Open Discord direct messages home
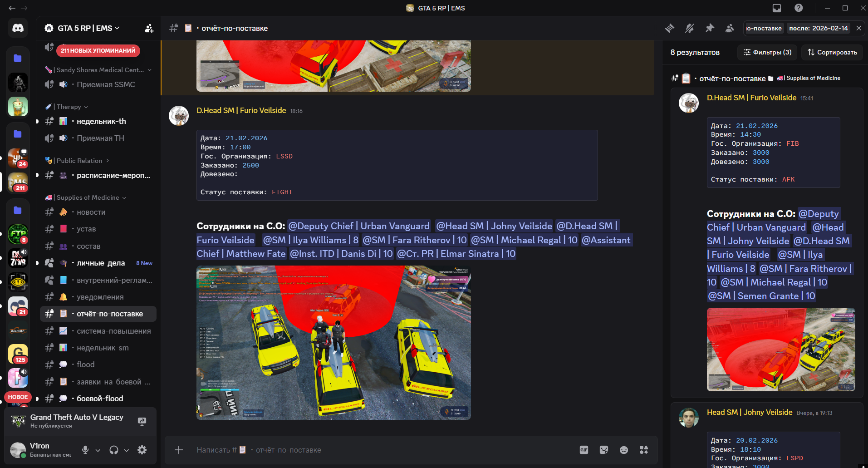The width and height of the screenshot is (868, 468). click(18, 28)
